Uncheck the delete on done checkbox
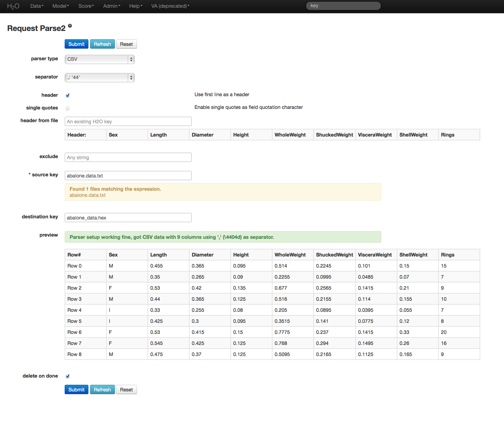The image size is (504, 429). tap(68, 376)
